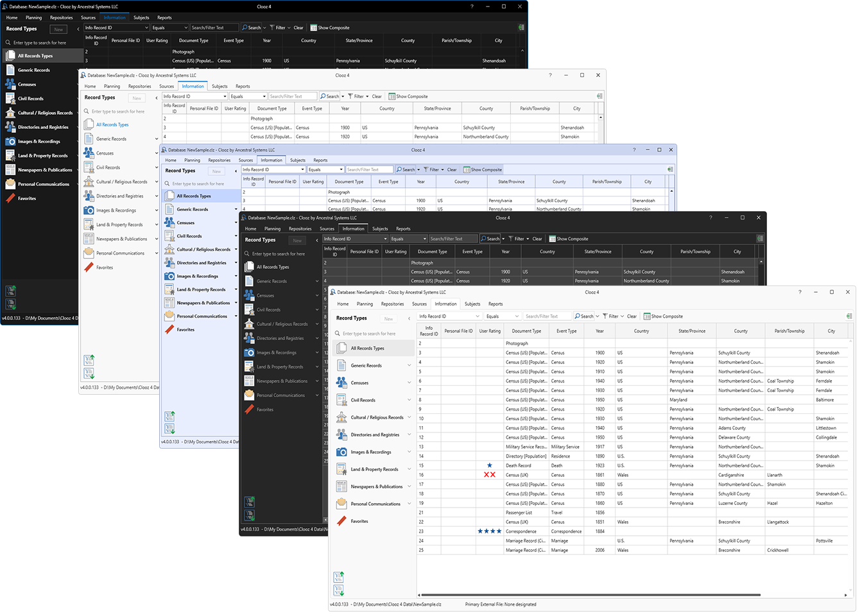
Task: Click Personal Communications envelope icon, frontmost window
Action: (x=341, y=504)
